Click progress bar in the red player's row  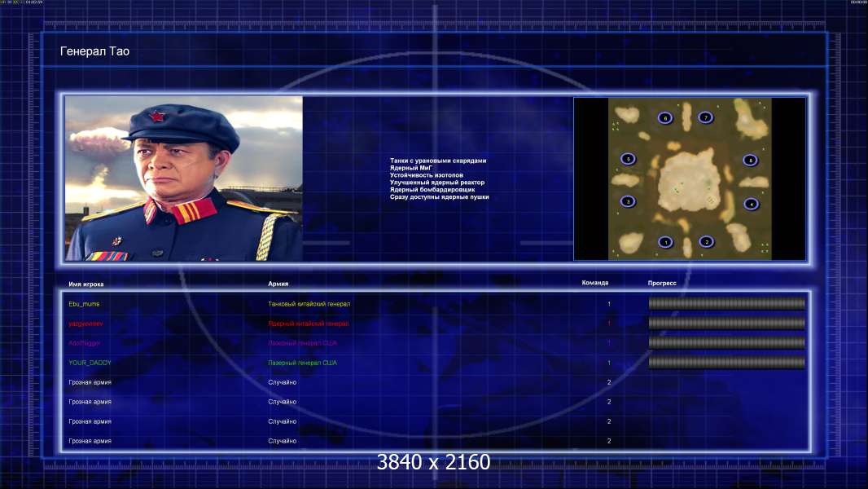tap(727, 323)
